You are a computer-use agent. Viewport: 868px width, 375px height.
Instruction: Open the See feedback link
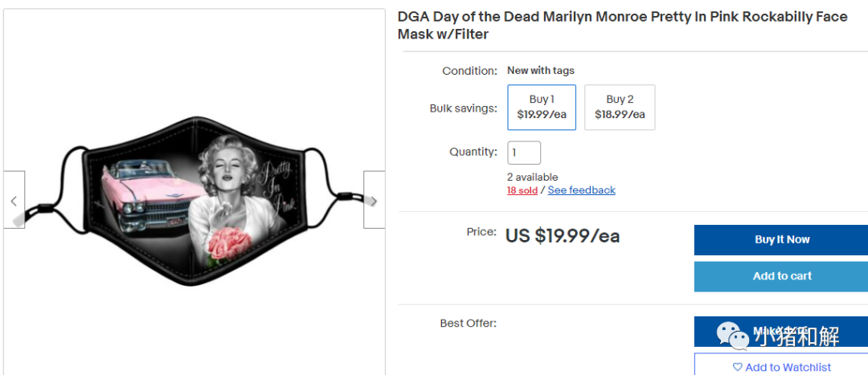coord(581,190)
